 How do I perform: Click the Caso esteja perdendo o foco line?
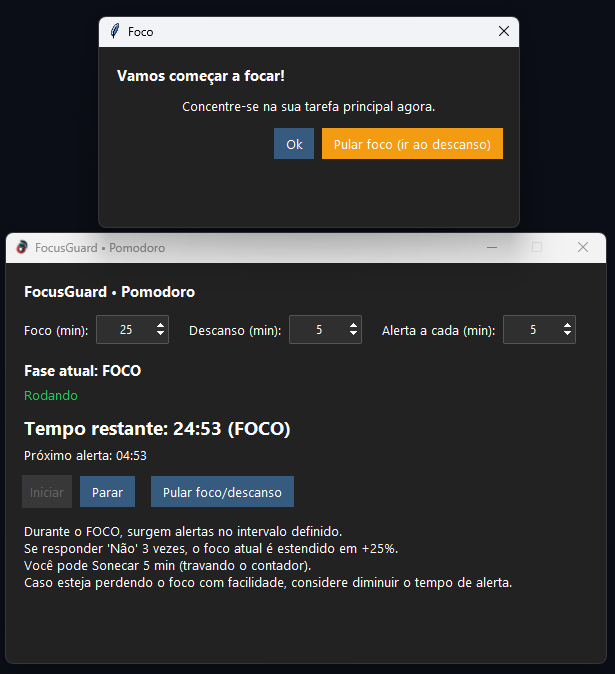click(x=268, y=583)
